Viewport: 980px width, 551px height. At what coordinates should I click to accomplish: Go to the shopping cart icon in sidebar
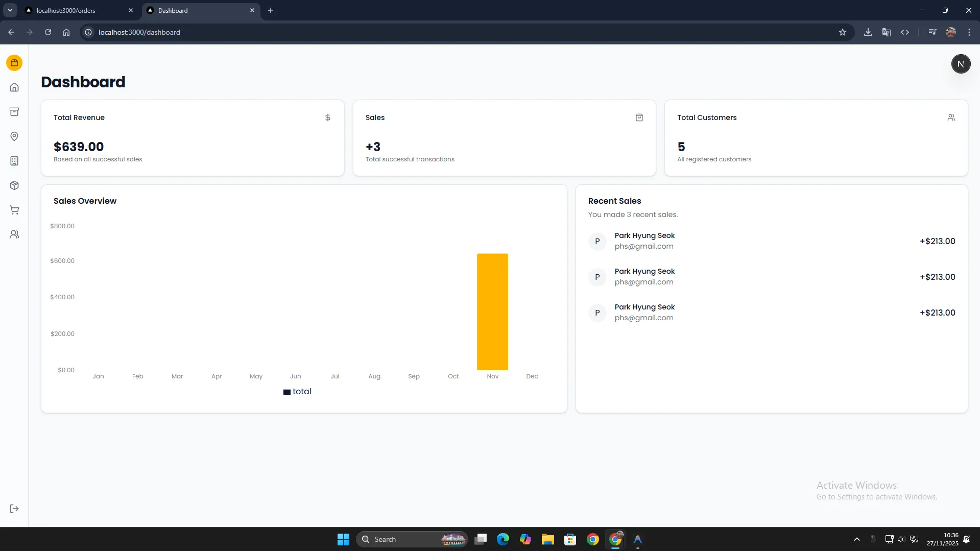pyautogui.click(x=14, y=210)
